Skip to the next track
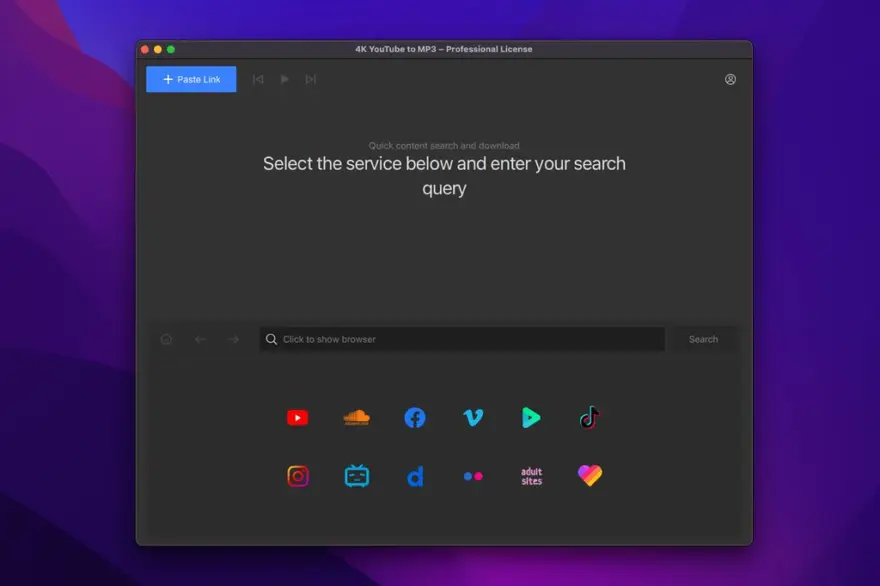 pos(310,79)
